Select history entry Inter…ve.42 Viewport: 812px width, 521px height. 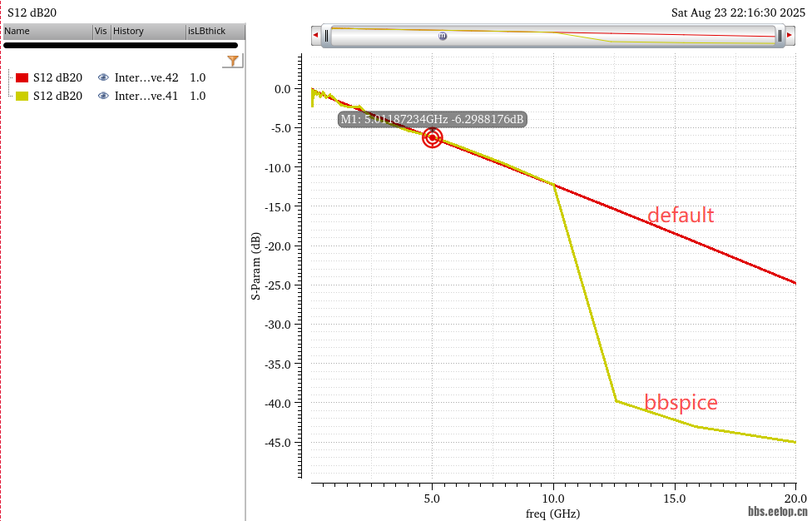point(146,77)
